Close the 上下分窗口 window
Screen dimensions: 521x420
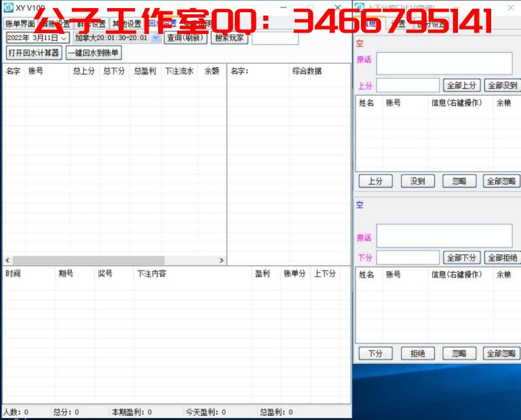511,7
